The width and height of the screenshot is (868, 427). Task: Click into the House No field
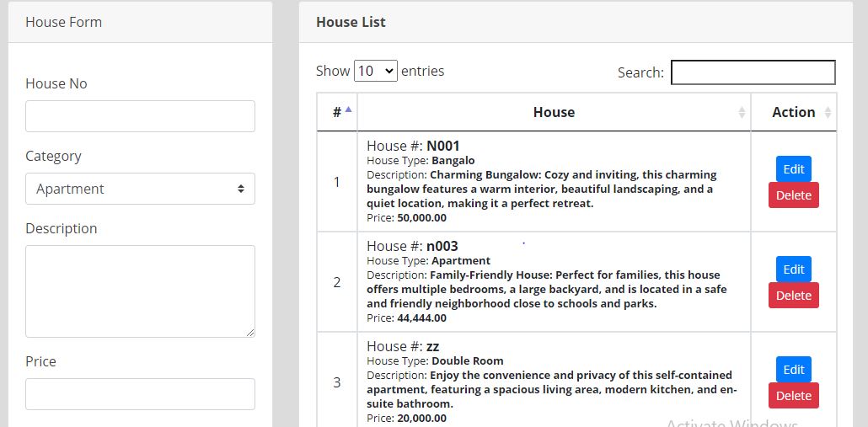pyautogui.click(x=140, y=116)
